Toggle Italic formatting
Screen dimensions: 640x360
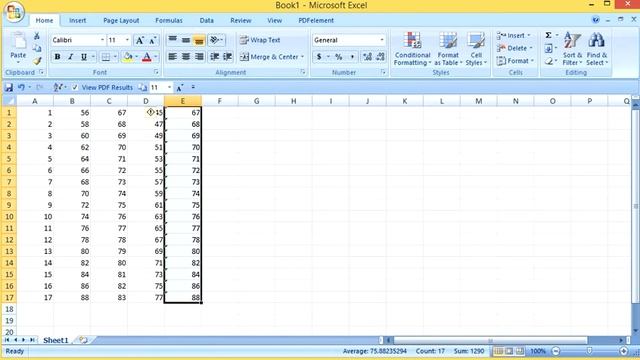(x=71, y=57)
